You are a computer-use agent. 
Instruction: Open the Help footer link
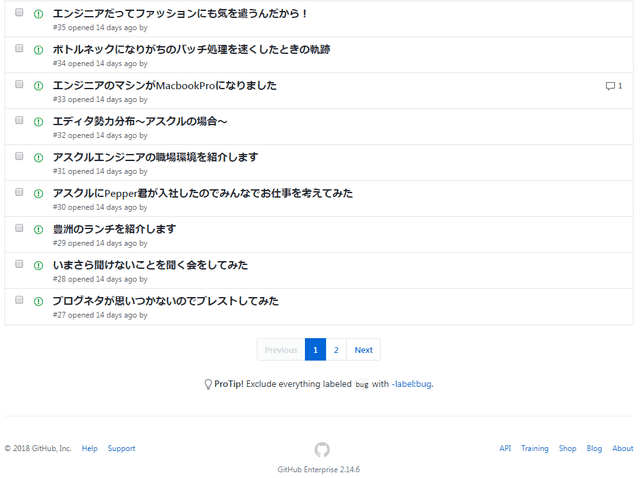[x=90, y=449]
